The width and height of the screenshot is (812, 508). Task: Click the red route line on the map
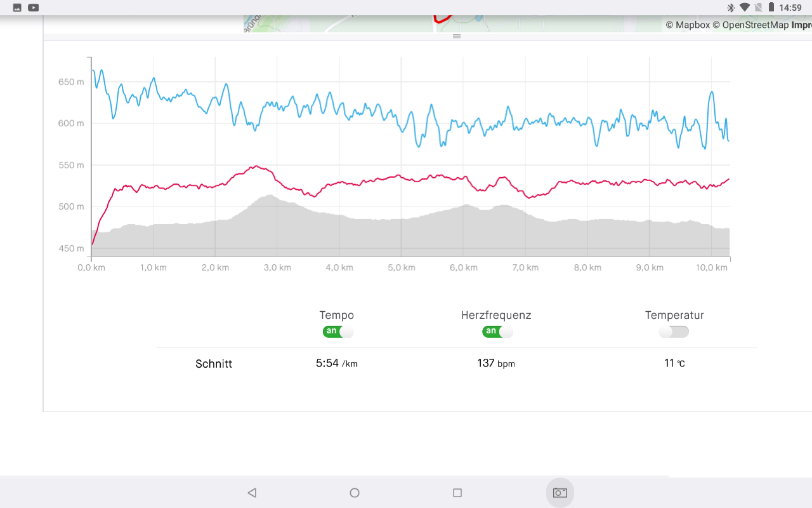coord(442,20)
